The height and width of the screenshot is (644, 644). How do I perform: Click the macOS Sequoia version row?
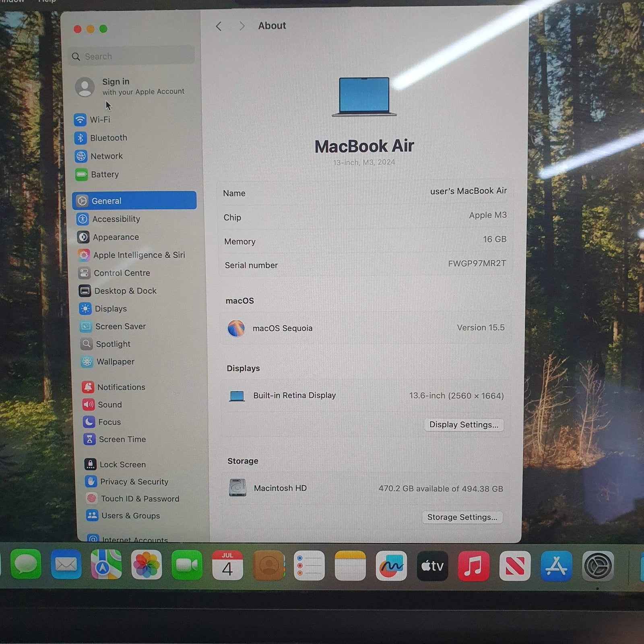[x=365, y=328]
